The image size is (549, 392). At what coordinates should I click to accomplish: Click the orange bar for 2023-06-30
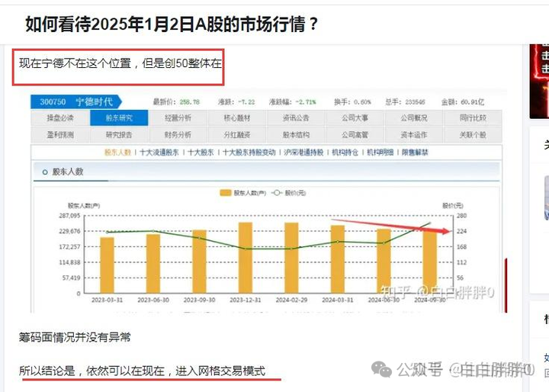tap(153, 263)
